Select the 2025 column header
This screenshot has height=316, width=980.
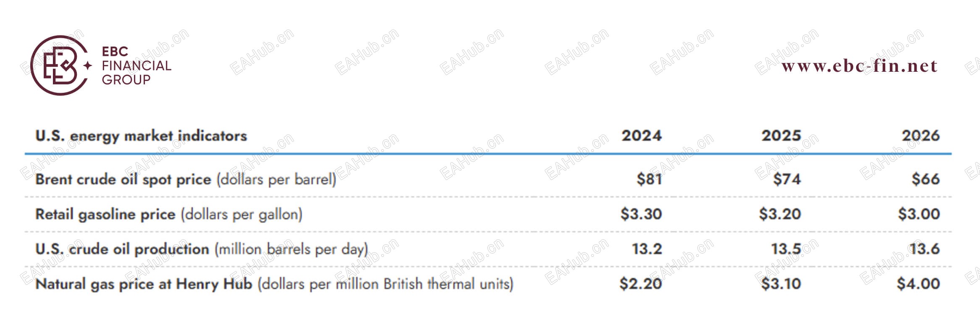781,136
